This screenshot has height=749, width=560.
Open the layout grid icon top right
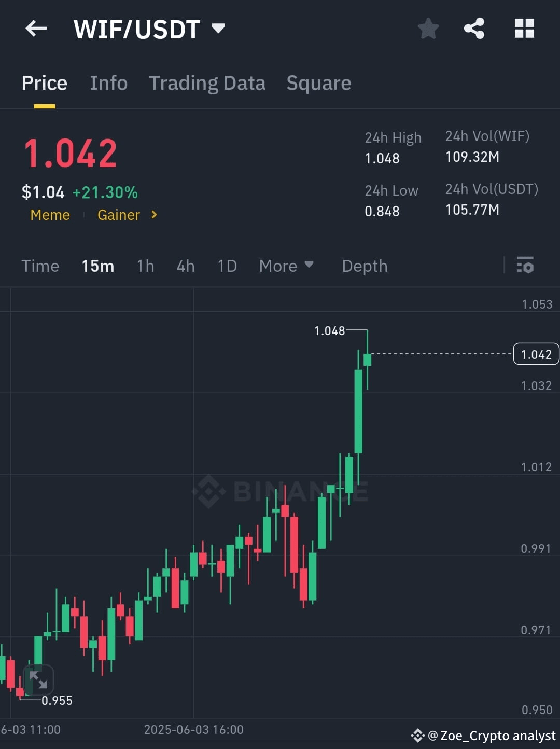pos(525,29)
